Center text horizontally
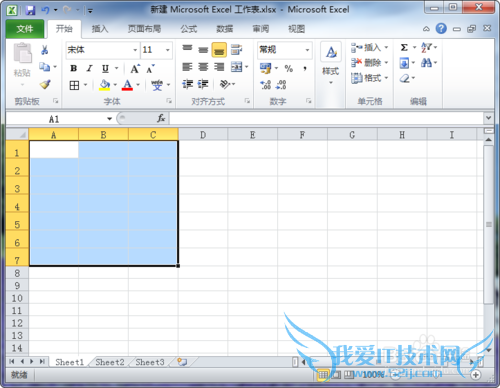500x388 pixels. (x=203, y=67)
